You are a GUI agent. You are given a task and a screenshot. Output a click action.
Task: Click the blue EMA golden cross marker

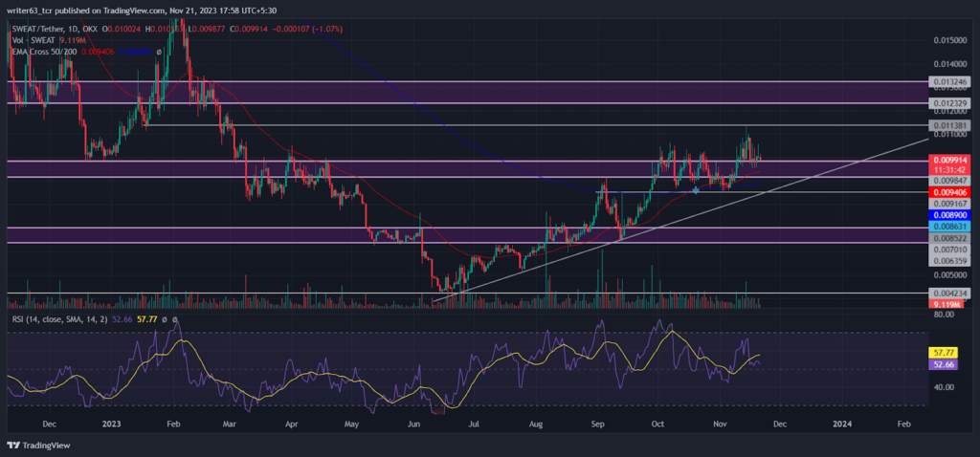tap(696, 189)
